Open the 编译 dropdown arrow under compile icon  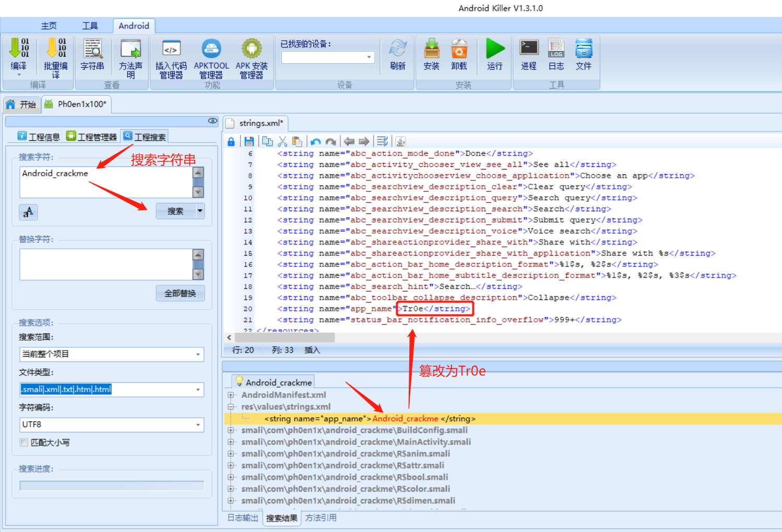pyautogui.click(x=19, y=75)
